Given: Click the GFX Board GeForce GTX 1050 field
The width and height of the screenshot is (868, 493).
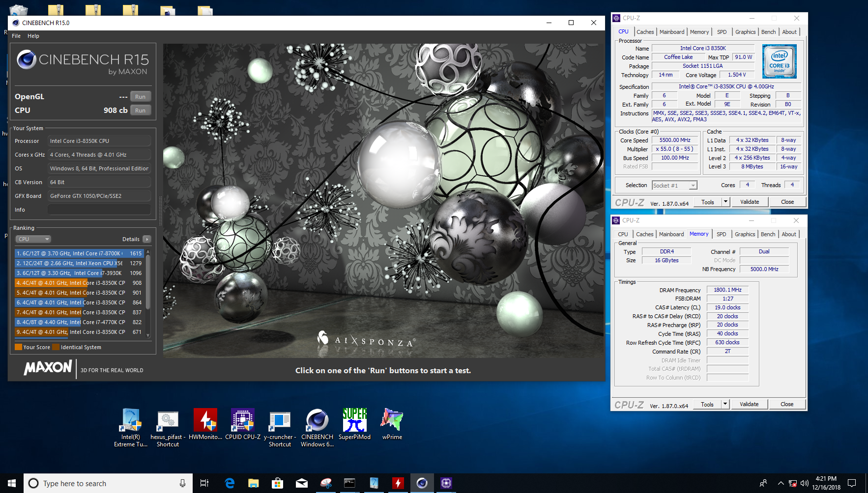Looking at the screenshot, I should 99,196.
